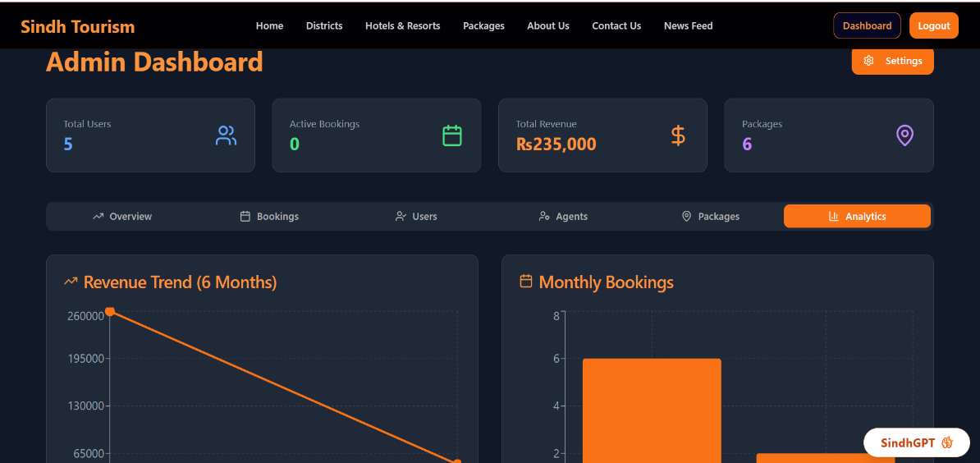
Task: Click the SindhGPT chatbot icon
Action: [947, 442]
